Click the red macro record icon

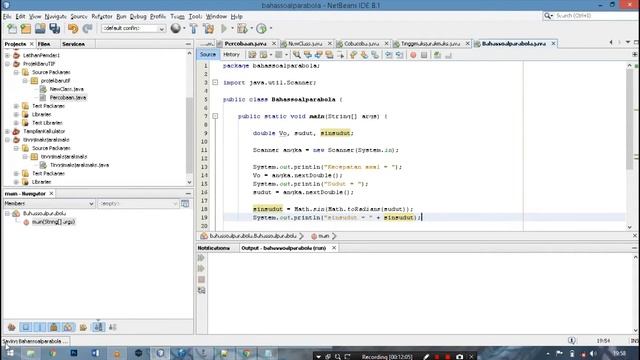(413, 55)
